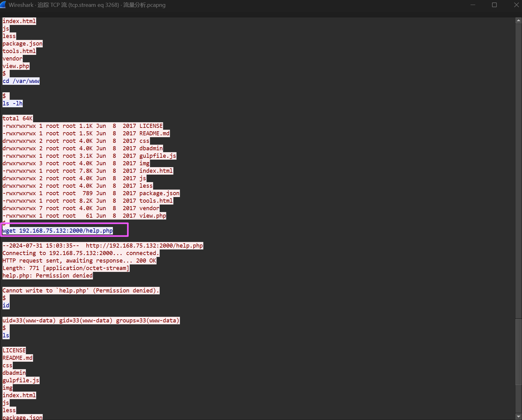This screenshot has height=420, width=522.
Task: Click the img directory row with 4.0K
Action: 76,163
